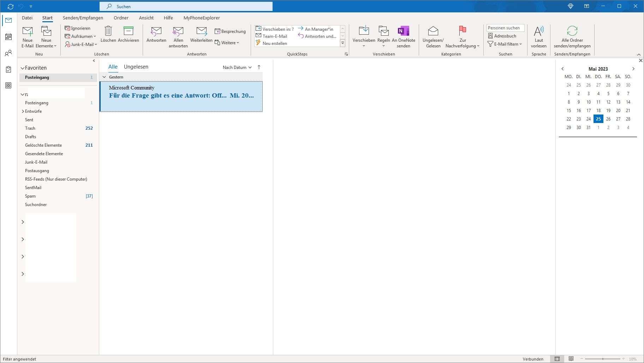This screenshot has height=363, width=644.
Task: Select the Verschieben in: ? quick step
Action: [275, 29]
